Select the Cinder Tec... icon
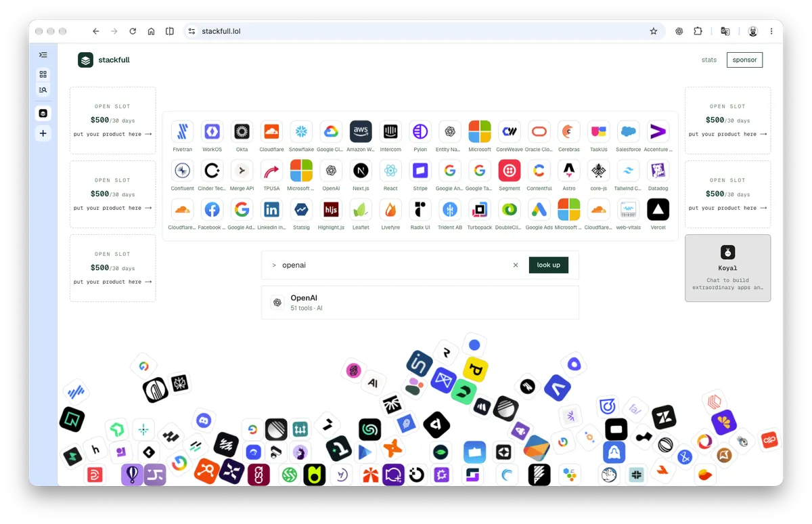 point(212,171)
